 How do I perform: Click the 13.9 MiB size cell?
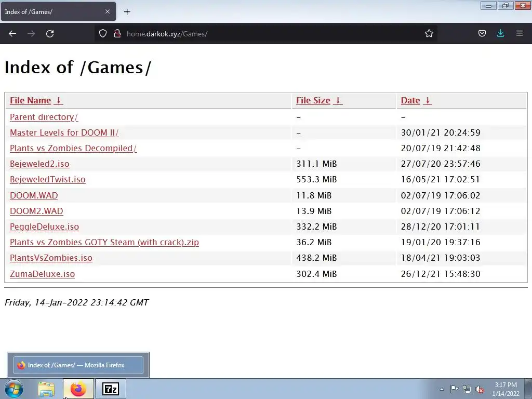click(314, 211)
